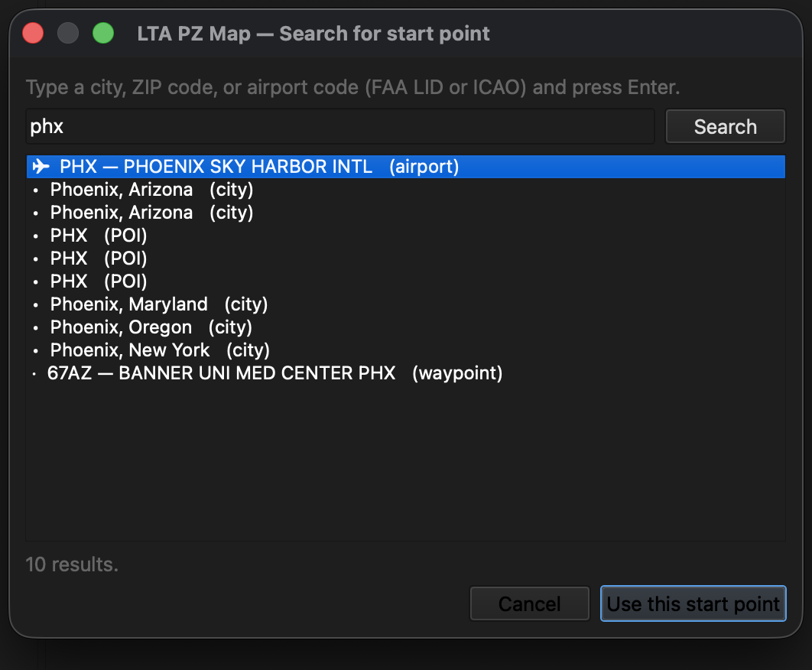Click the gray minimize window button
The image size is (812, 670).
coord(68,34)
